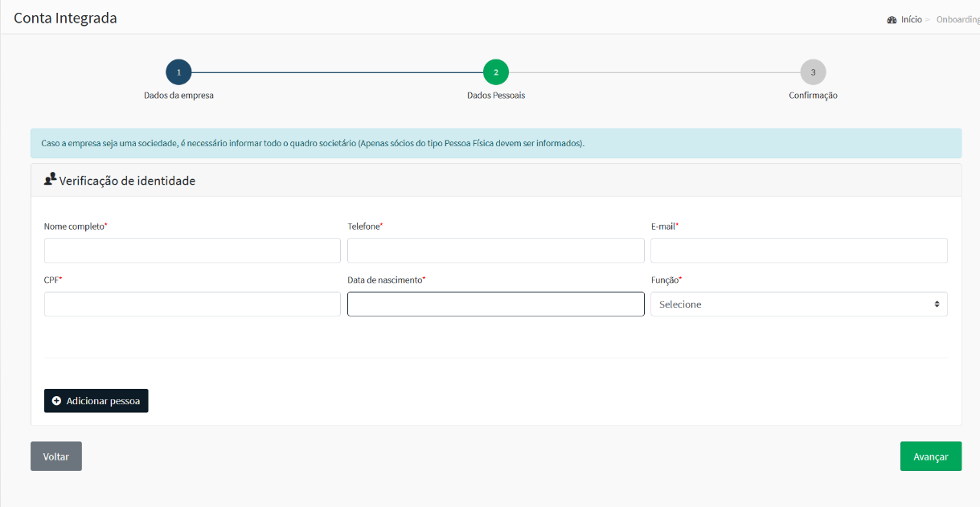Image resolution: width=980 pixels, height=507 pixels.
Task: Click the green Avançar button
Action: pyautogui.click(x=930, y=456)
